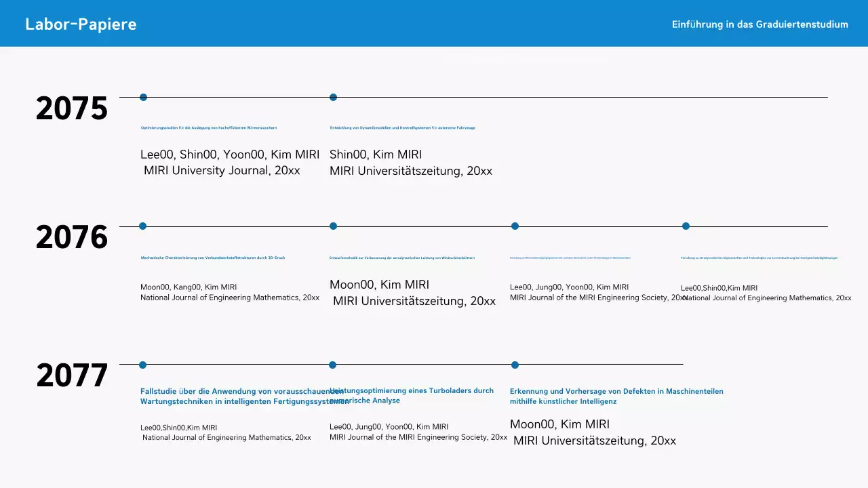Click the last timeline dot in the 2076 row
868x488 pixels.
tap(686, 226)
